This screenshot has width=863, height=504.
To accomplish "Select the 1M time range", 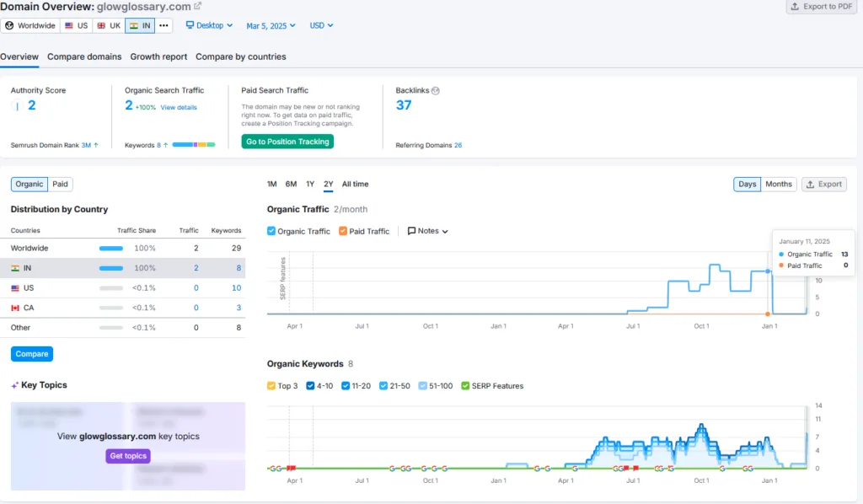I will click(272, 185).
